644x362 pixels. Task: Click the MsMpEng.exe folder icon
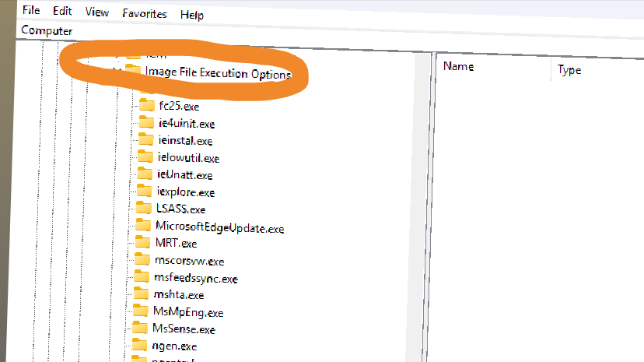pos(141,311)
